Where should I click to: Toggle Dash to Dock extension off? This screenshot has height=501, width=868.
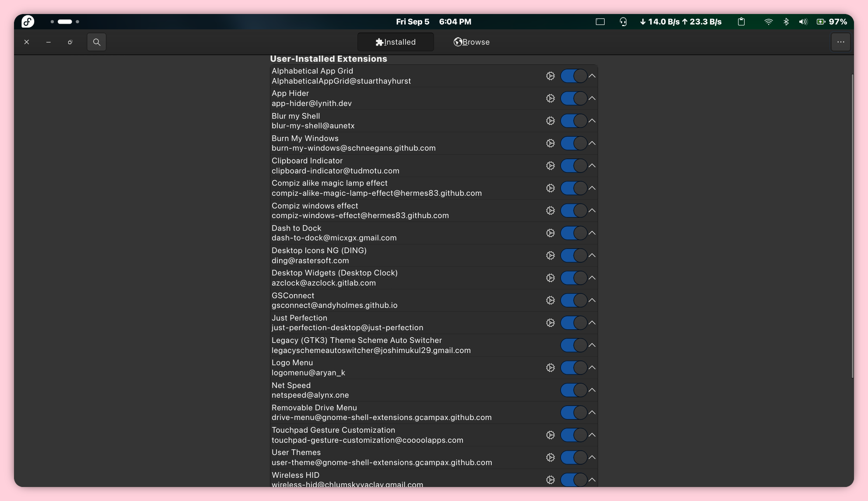(574, 233)
